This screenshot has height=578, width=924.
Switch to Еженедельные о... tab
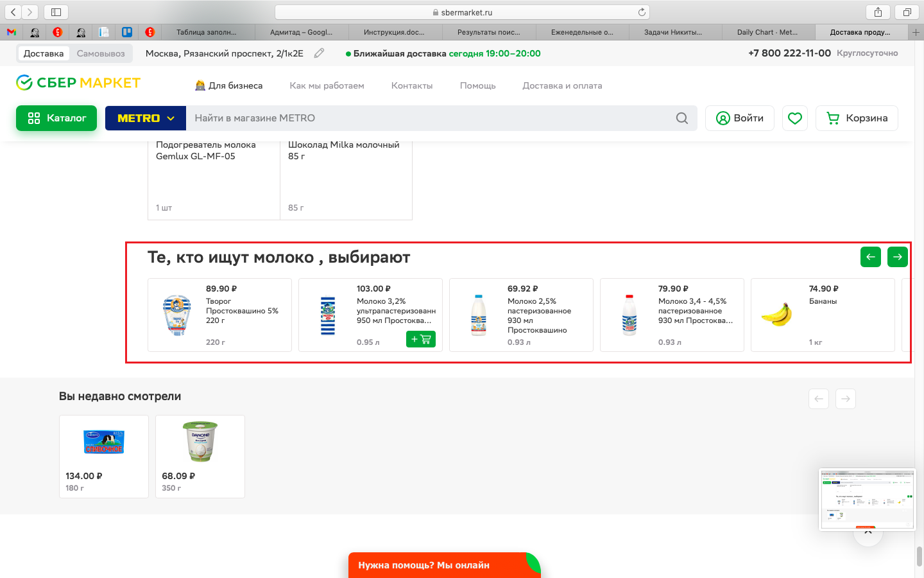582,32
